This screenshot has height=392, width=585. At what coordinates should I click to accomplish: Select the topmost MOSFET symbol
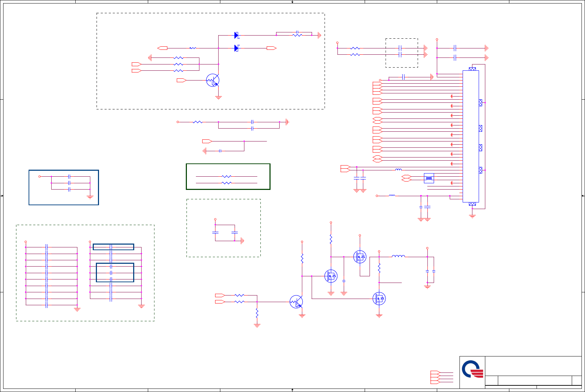coord(360,257)
